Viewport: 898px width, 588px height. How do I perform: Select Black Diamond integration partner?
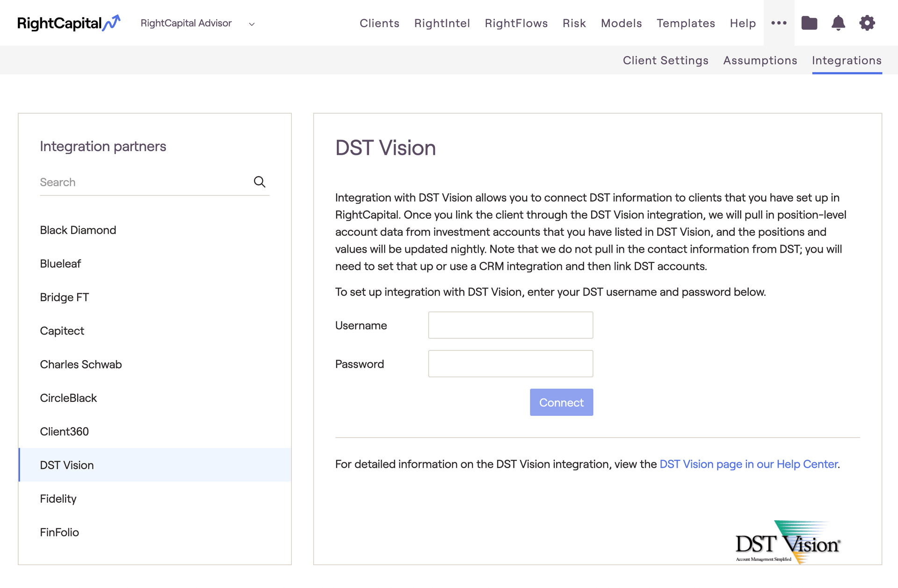tap(155, 230)
